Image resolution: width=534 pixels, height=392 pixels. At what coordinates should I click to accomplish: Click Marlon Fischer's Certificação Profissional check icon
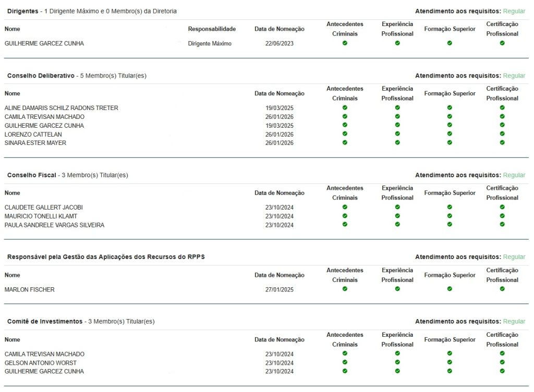tap(502, 289)
